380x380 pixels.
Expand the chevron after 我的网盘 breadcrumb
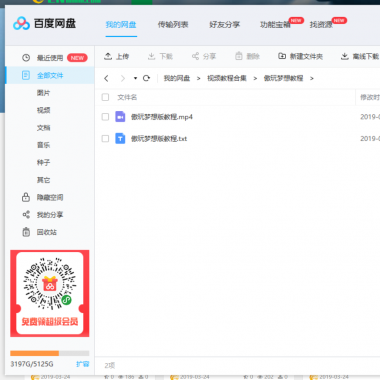coord(199,78)
